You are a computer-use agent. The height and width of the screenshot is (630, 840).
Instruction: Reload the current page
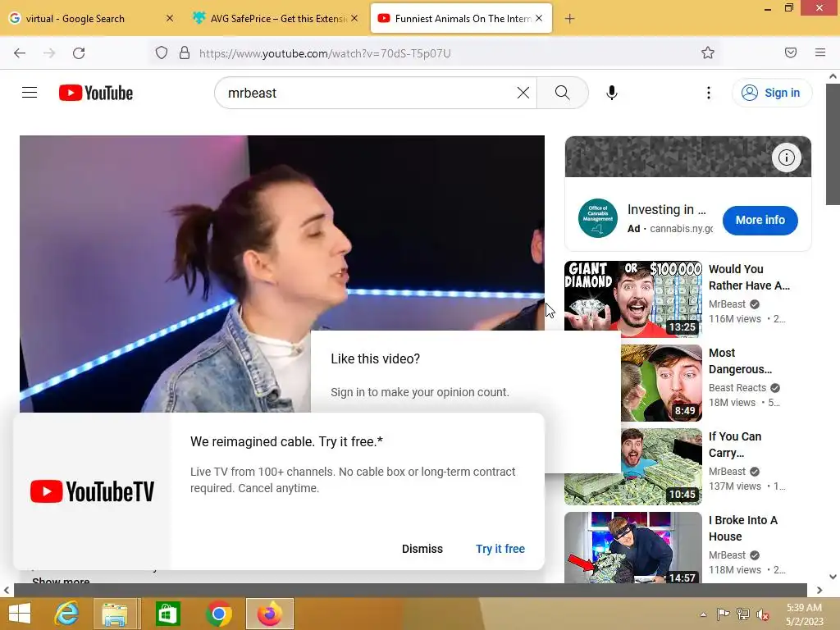[x=79, y=53]
